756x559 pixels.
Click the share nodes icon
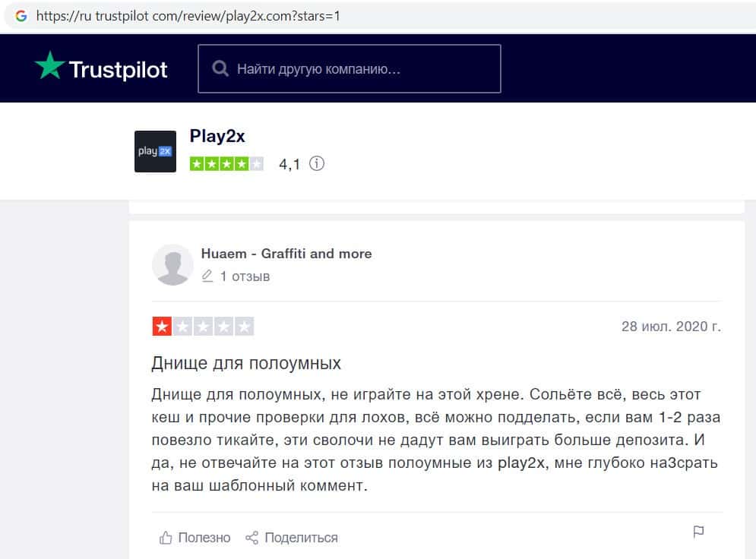(x=251, y=538)
